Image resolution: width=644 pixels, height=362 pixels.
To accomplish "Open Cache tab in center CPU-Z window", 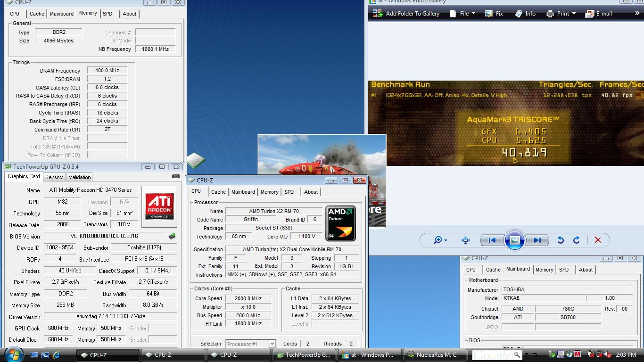I will pos(218,192).
